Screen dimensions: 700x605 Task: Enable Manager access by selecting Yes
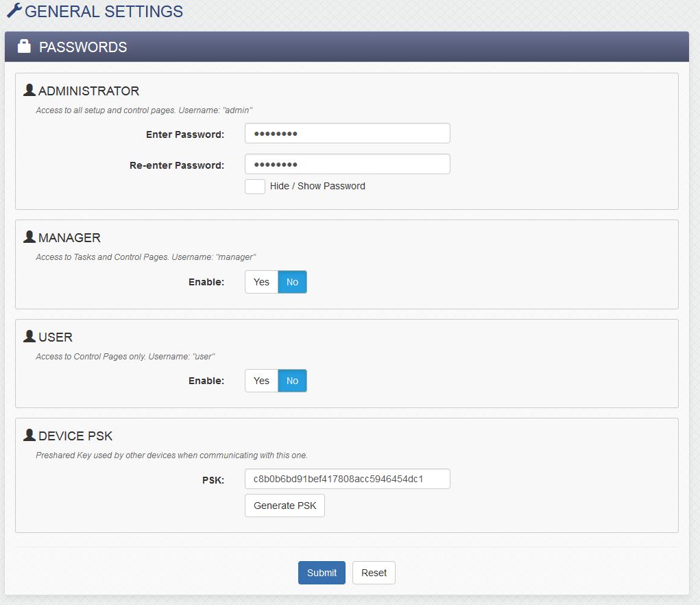261,281
